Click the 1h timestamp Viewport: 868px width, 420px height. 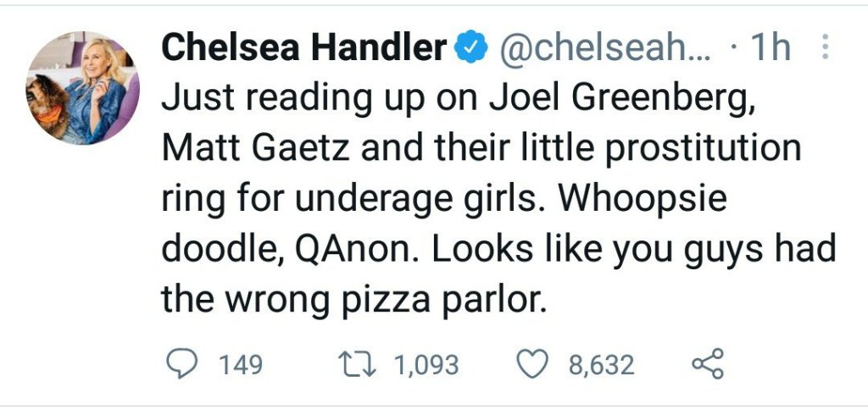[x=770, y=50]
